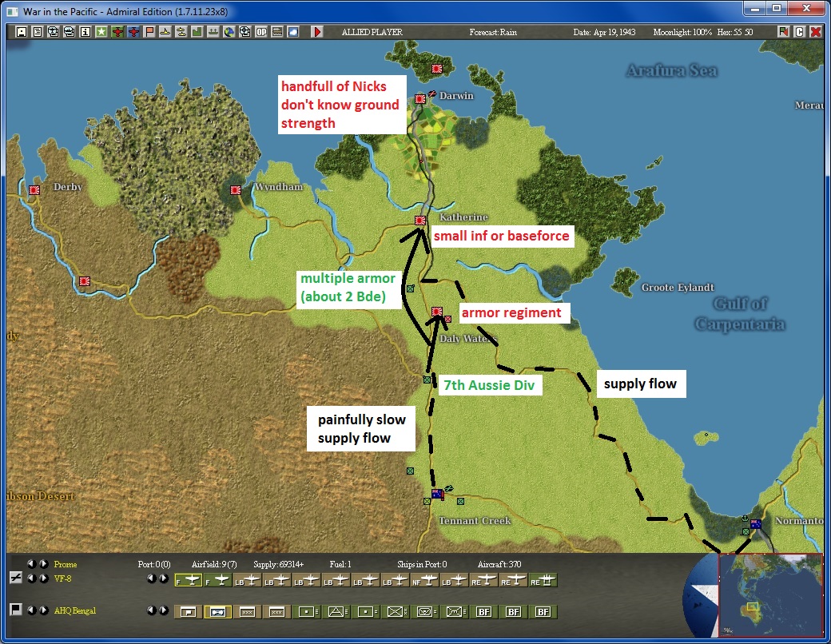Toggle the air unit plane filter icon
831x644 pixels.
coord(16,578)
